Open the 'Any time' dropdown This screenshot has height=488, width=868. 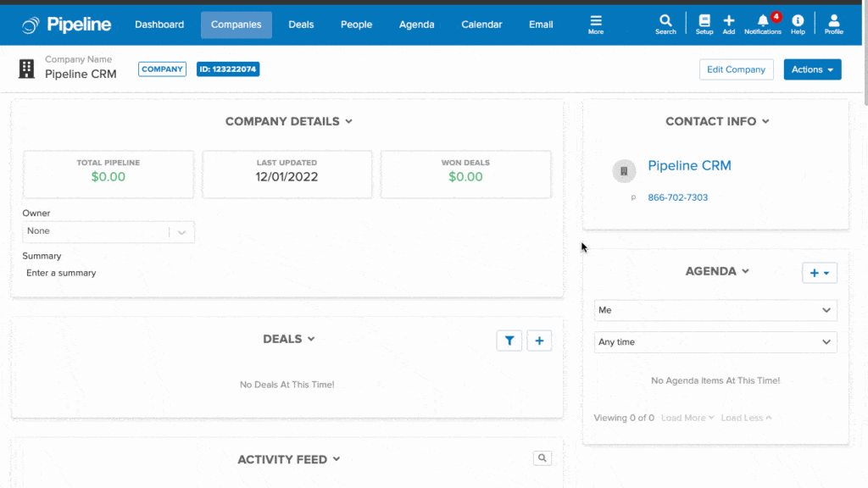click(x=715, y=341)
